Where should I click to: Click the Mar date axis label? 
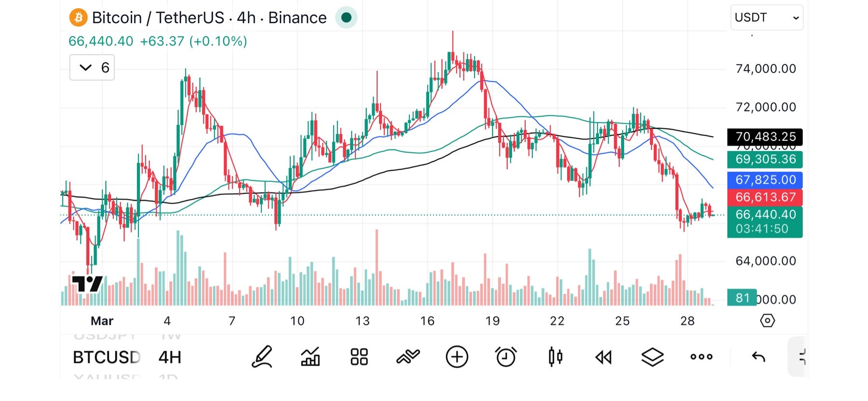pos(102,321)
